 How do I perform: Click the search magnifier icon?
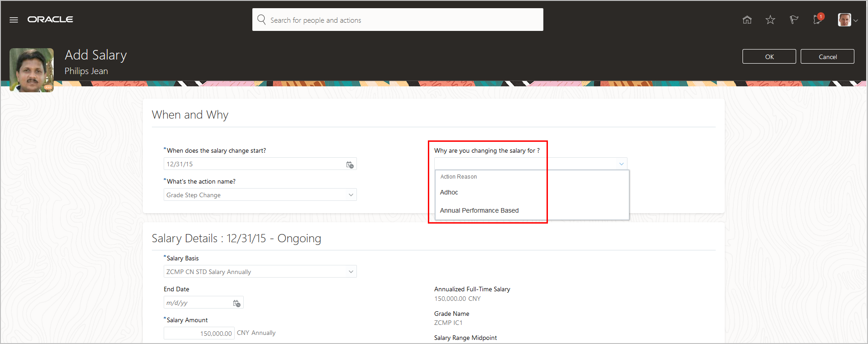tap(261, 20)
